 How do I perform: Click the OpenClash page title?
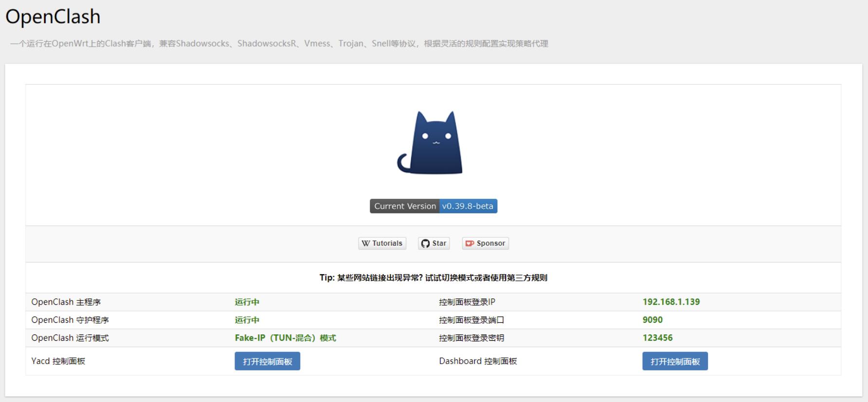53,17
